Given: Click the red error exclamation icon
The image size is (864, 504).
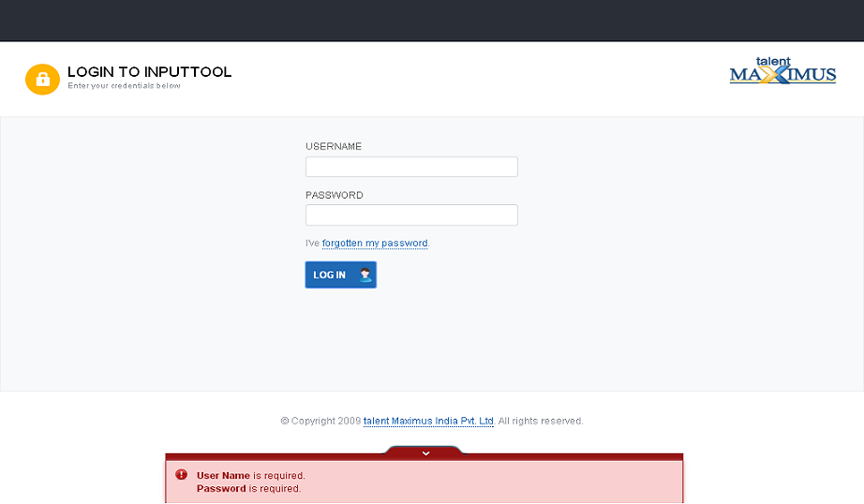Looking at the screenshot, I should pyautogui.click(x=182, y=475).
